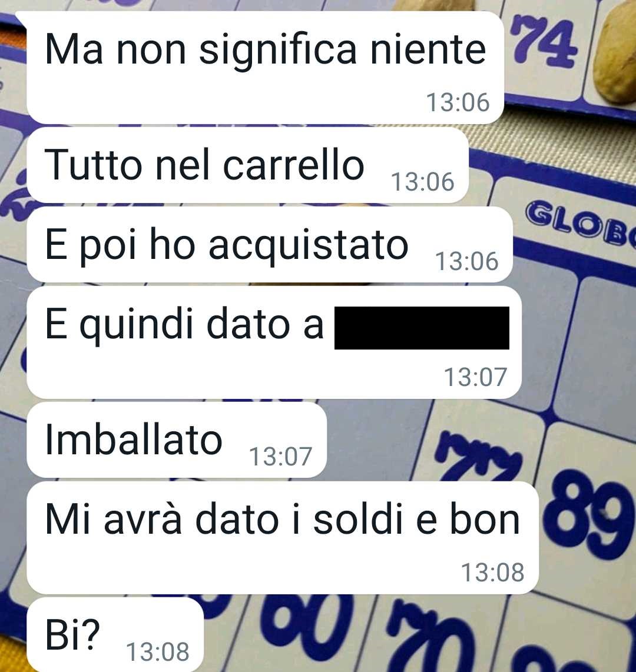Tap the "Ma non significa niente" message
Screen dimensions: 636x672
point(265,68)
